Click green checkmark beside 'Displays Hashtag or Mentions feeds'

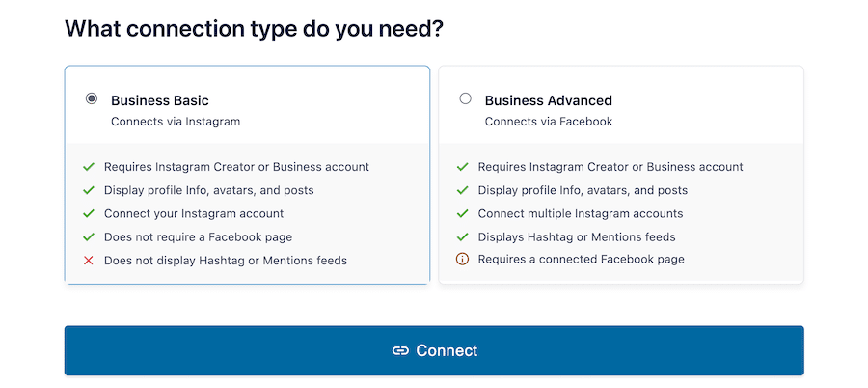coord(462,236)
